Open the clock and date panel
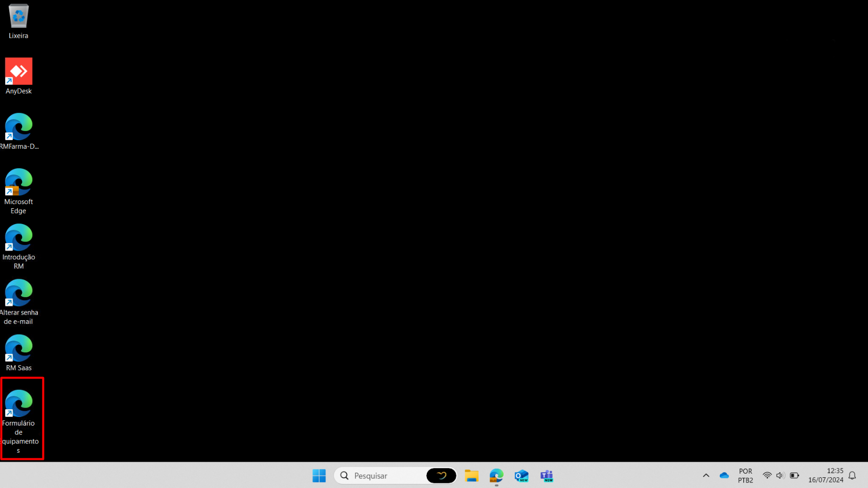 click(826, 476)
